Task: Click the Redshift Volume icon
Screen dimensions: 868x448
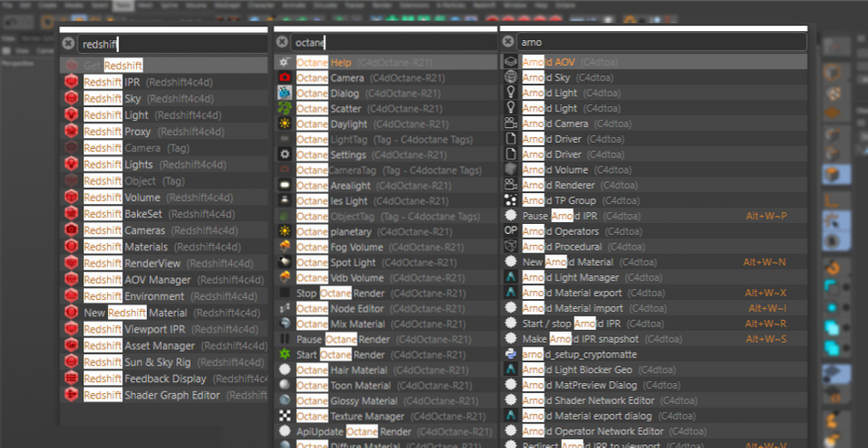Action: tap(71, 197)
